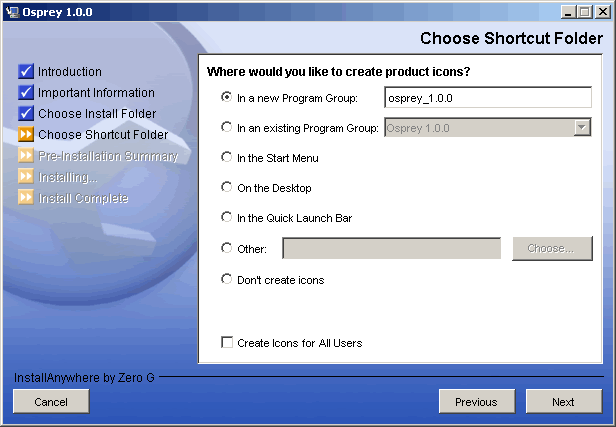Image resolution: width=616 pixels, height=427 pixels.
Task: Cancel the installation
Action: [51, 402]
